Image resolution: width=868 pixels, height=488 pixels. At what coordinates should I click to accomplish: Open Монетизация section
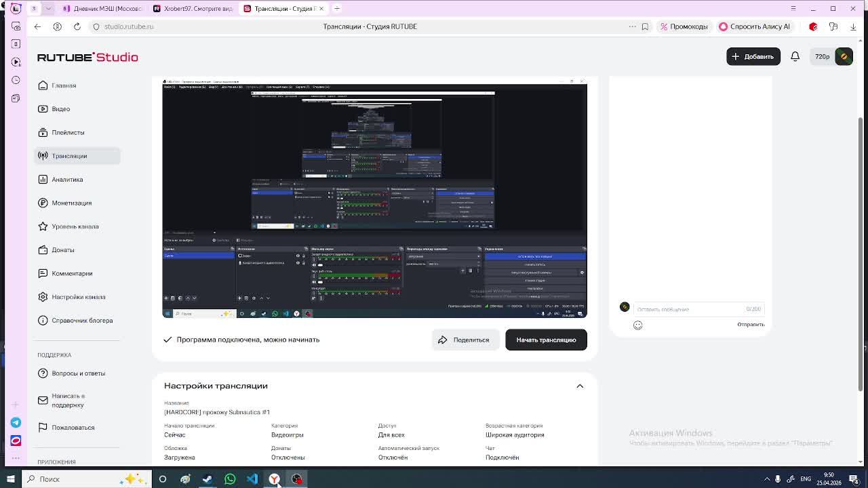(x=71, y=203)
